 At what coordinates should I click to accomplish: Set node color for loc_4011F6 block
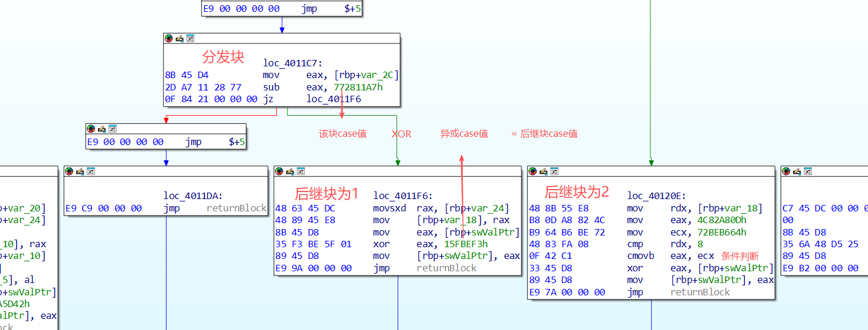tap(279, 171)
